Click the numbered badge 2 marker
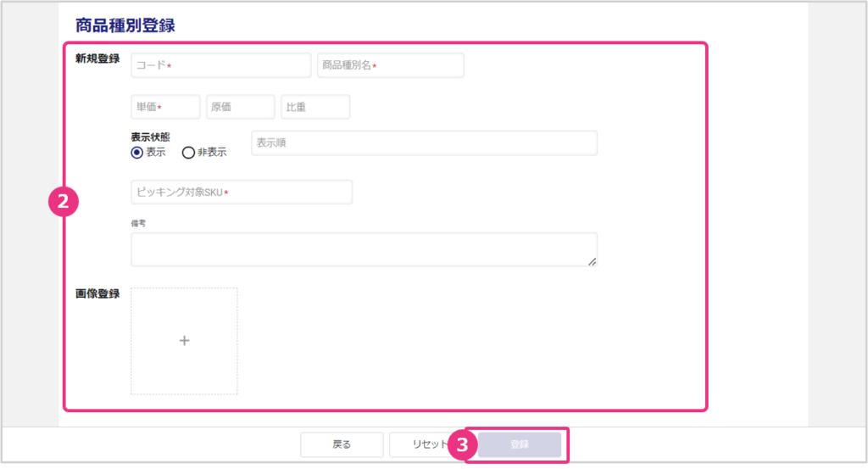Viewport: 868px width, 469px height. click(x=64, y=203)
